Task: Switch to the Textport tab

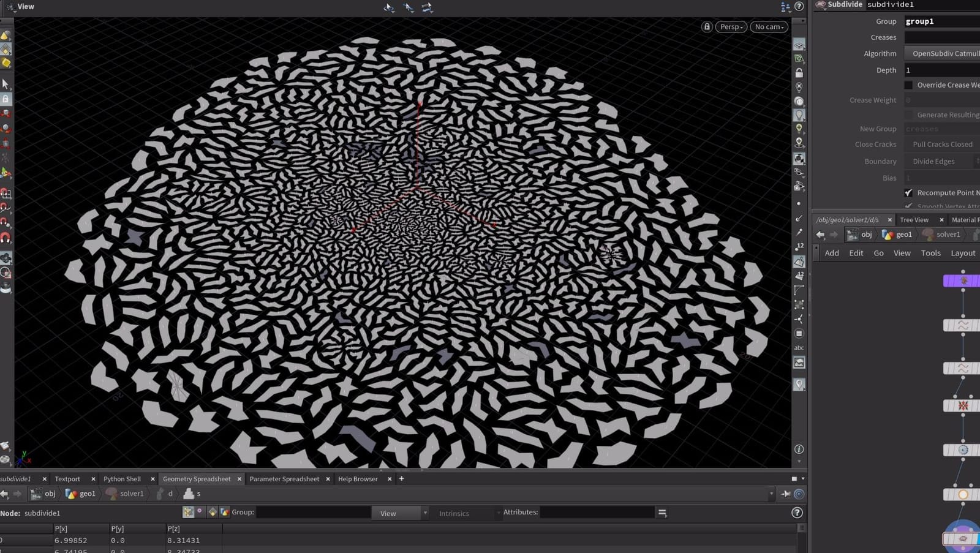Action: click(67, 479)
